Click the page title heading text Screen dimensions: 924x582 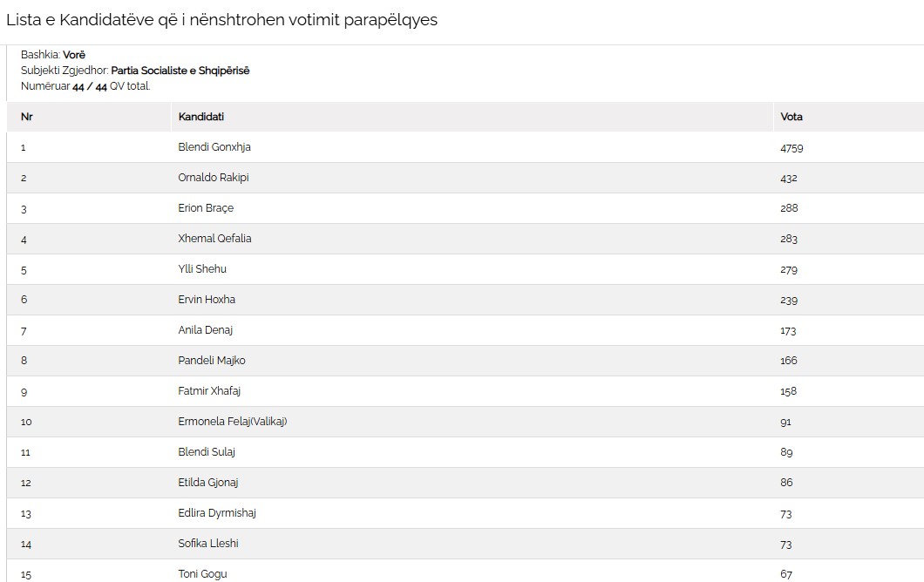click(x=221, y=20)
